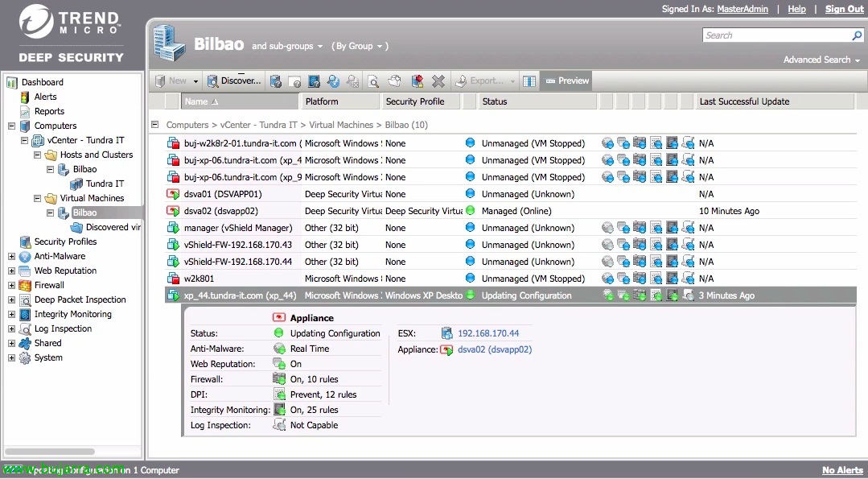
Task: Collapse the vCenter - Tundra IT node
Action: tap(24, 141)
